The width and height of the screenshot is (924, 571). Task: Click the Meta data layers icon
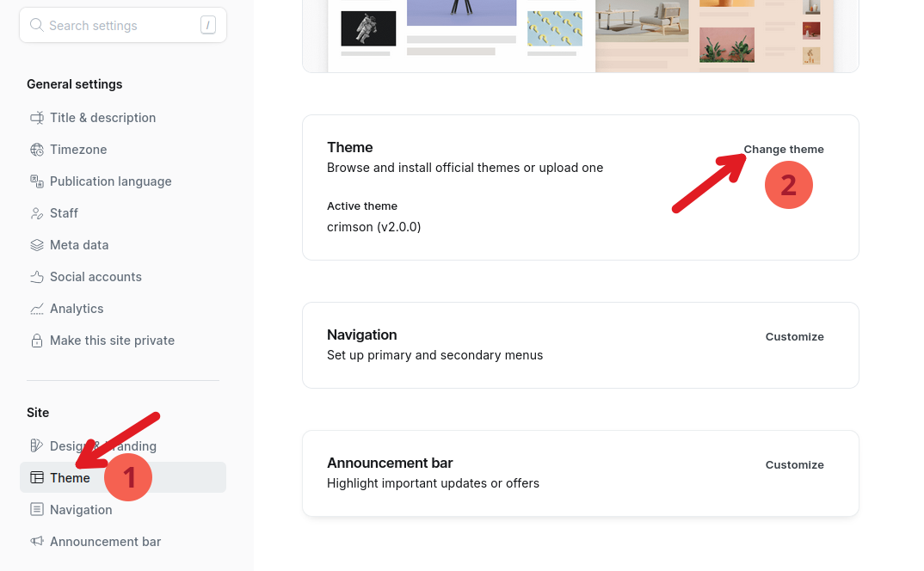pyautogui.click(x=37, y=245)
